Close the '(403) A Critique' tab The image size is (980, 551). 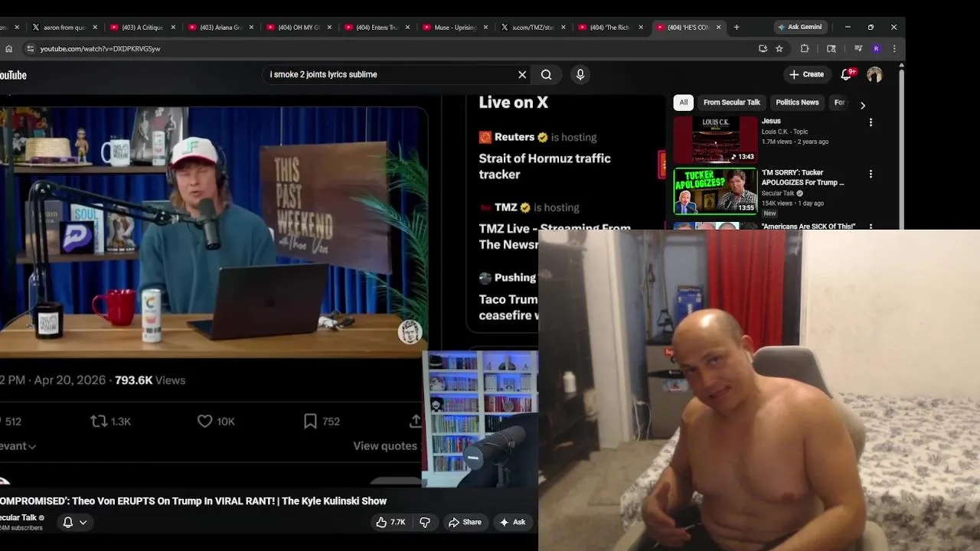pyautogui.click(x=173, y=27)
